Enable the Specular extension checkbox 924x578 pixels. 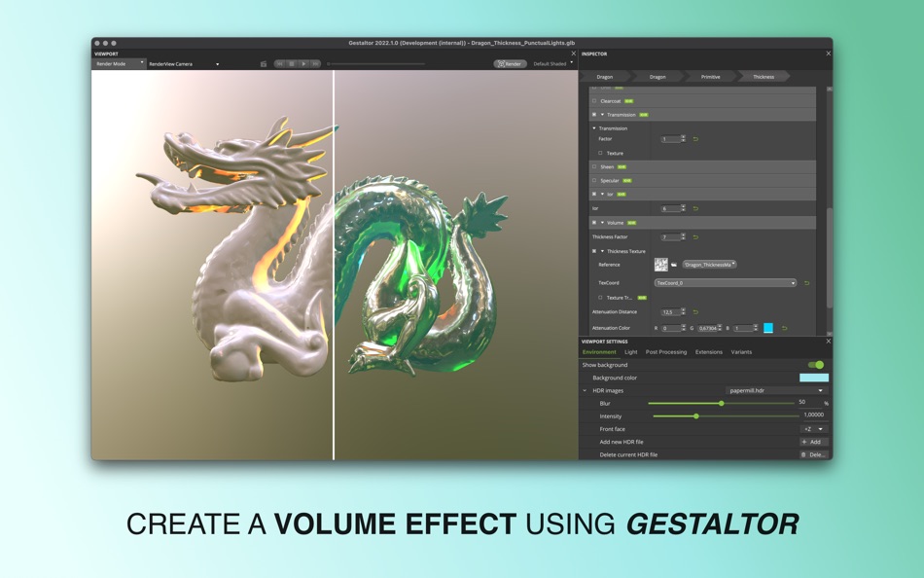[594, 180]
